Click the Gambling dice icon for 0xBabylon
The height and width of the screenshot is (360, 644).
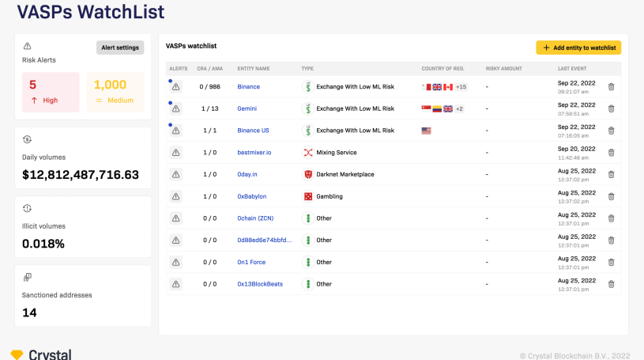308,196
